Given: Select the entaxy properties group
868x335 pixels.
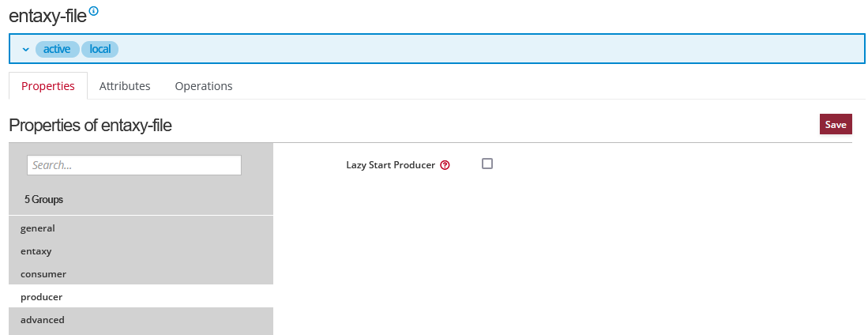Looking at the screenshot, I should [36, 251].
